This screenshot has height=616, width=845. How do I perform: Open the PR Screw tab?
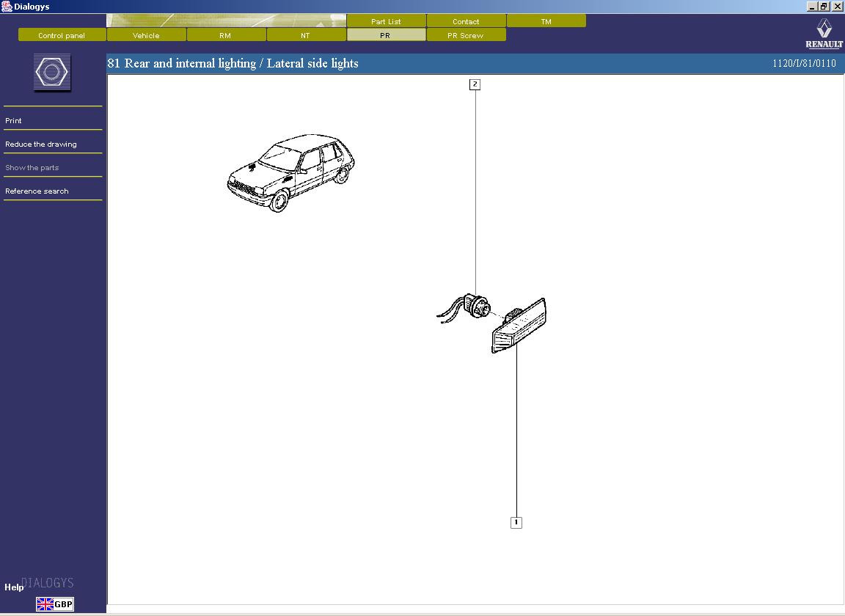pos(466,36)
